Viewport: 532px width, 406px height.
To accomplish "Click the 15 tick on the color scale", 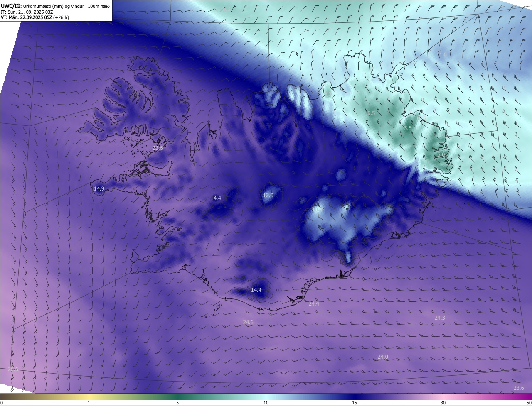I will click(355, 403).
